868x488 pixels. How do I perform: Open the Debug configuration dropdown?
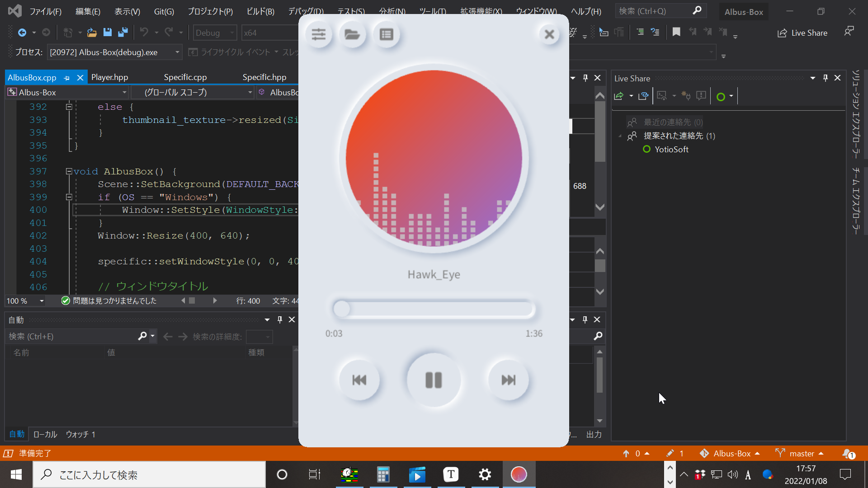pos(215,33)
